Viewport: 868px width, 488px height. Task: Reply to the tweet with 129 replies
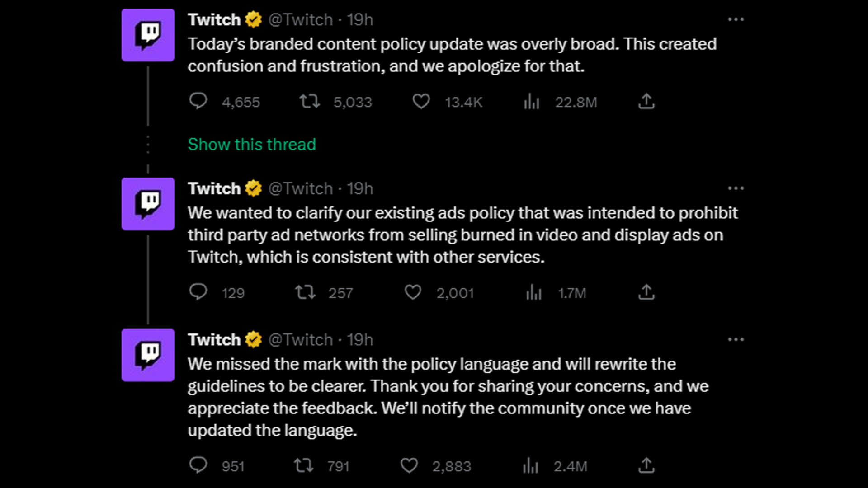(198, 292)
